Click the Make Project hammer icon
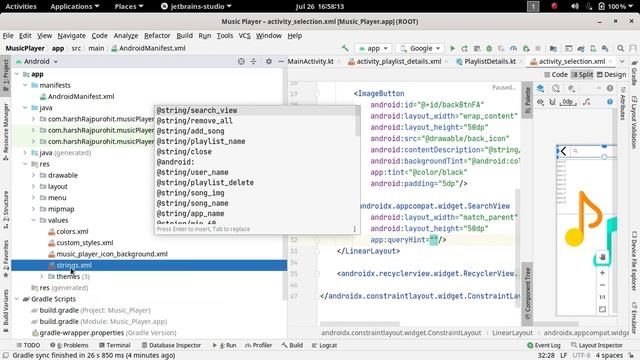 pyautogui.click(x=345, y=48)
